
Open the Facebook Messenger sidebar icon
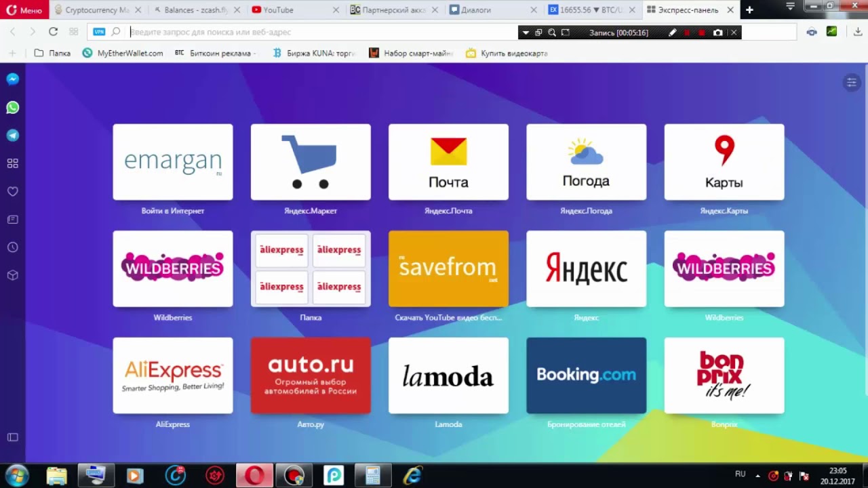click(x=12, y=79)
